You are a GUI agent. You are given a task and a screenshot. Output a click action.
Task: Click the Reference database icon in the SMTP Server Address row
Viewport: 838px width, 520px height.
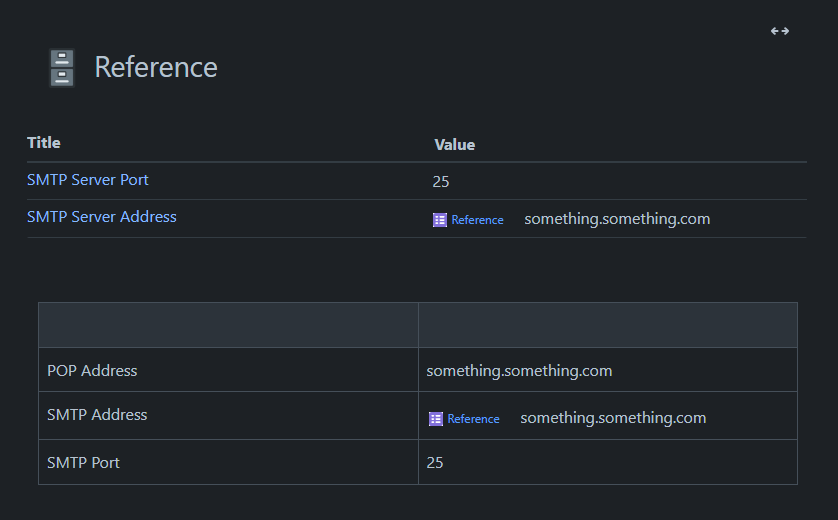point(440,220)
